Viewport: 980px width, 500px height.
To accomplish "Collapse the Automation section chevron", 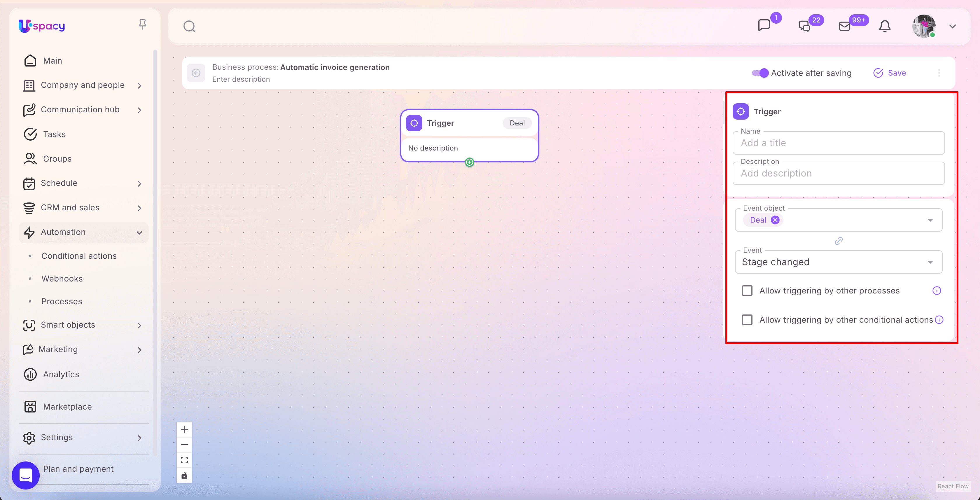I will [x=140, y=232].
